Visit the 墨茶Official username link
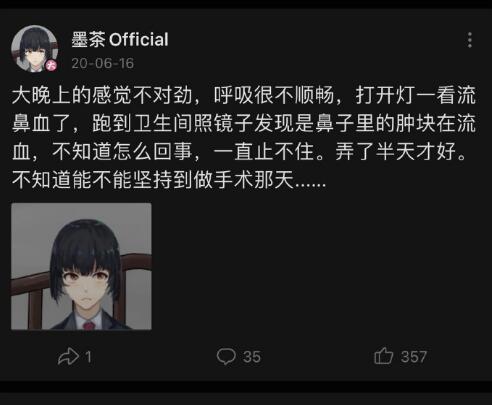Viewport: 492px width, 405px height. pyautogui.click(x=120, y=40)
